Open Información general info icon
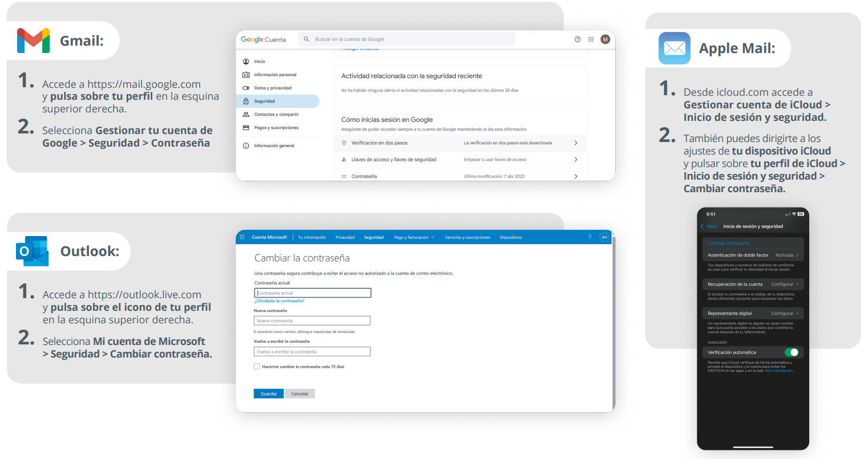Screen dimensions: 868x459 pyautogui.click(x=246, y=146)
